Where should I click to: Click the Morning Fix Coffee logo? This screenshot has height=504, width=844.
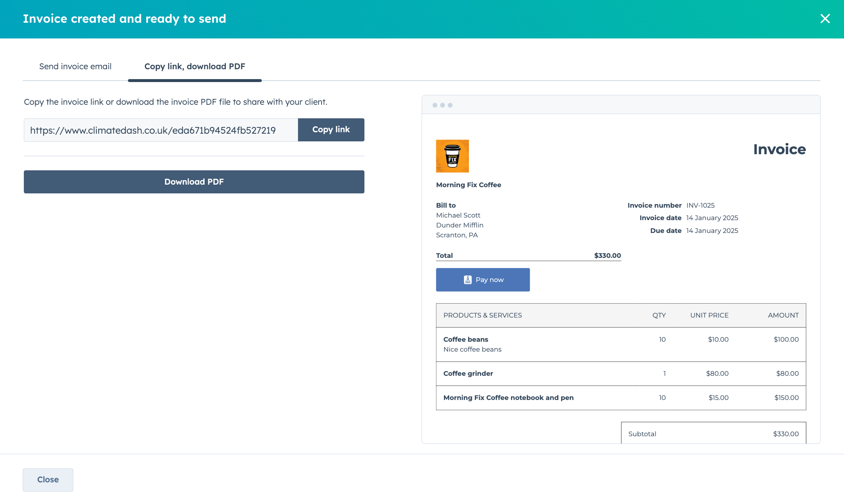click(452, 156)
